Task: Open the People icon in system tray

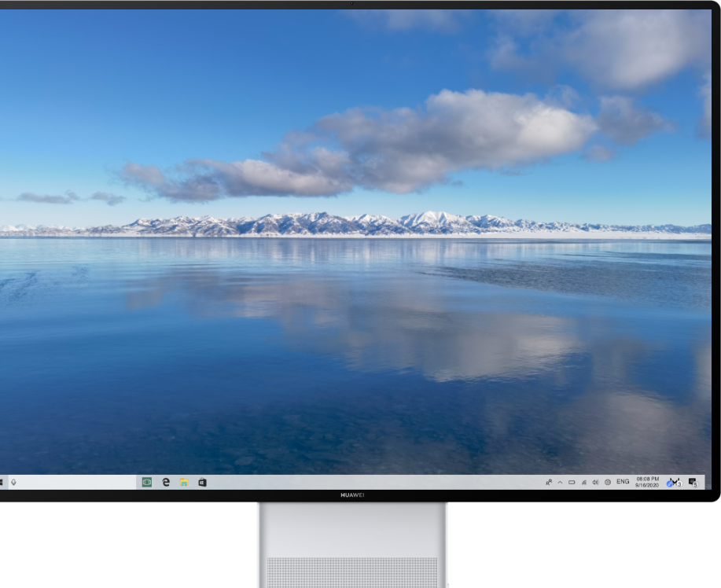Action: click(548, 482)
